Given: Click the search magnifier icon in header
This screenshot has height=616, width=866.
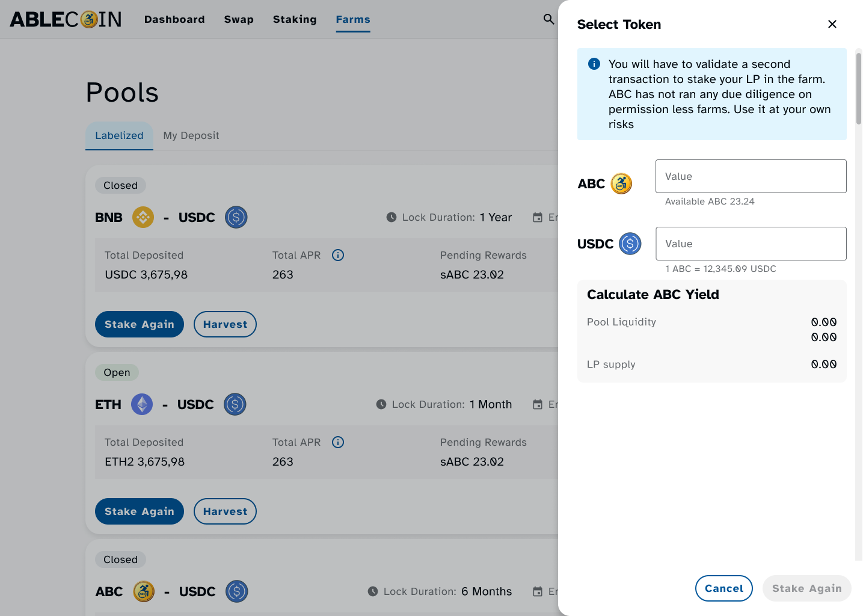Looking at the screenshot, I should point(548,19).
